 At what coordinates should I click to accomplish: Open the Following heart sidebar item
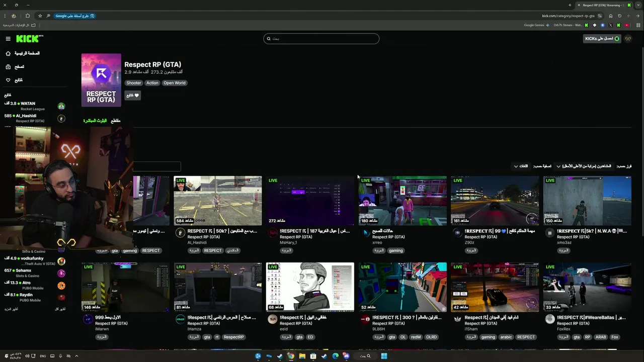point(14,80)
